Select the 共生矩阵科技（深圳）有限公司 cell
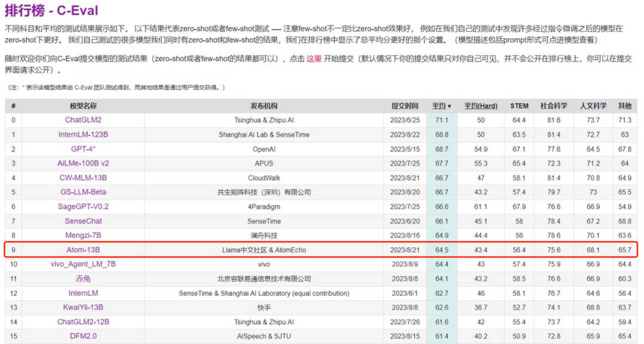This screenshot has width=644, height=344. pyautogui.click(x=264, y=192)
